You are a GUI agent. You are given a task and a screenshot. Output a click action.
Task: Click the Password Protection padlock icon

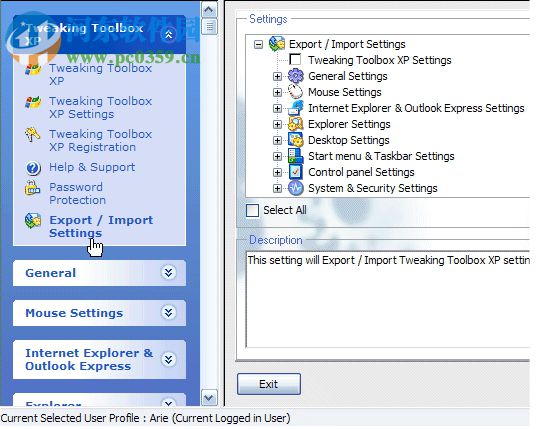(x=32, y=188)
